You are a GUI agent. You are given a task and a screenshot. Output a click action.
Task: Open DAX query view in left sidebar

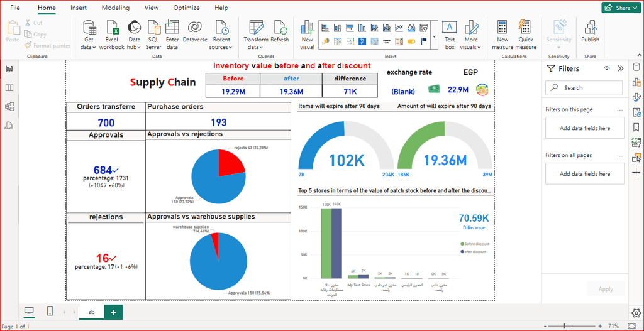pyautogui.click(x=9, y=126)
